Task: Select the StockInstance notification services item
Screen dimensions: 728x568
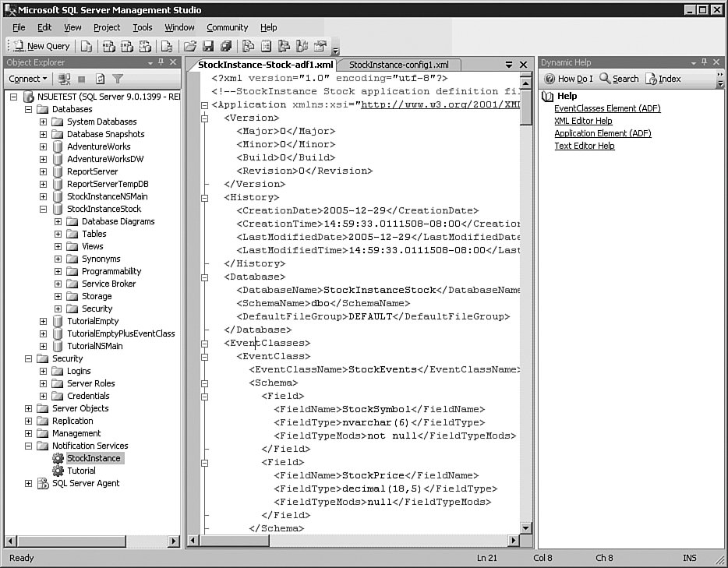Action: coord(94,458)
